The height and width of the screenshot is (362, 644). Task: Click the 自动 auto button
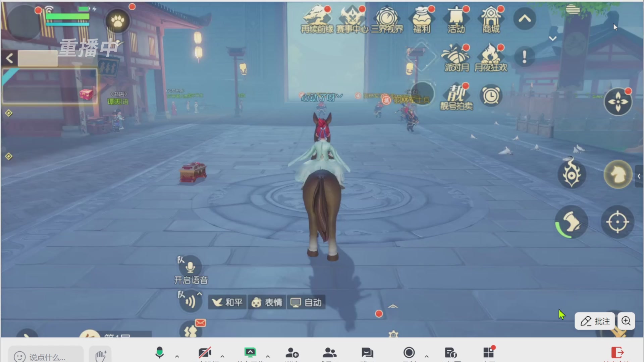306,302
